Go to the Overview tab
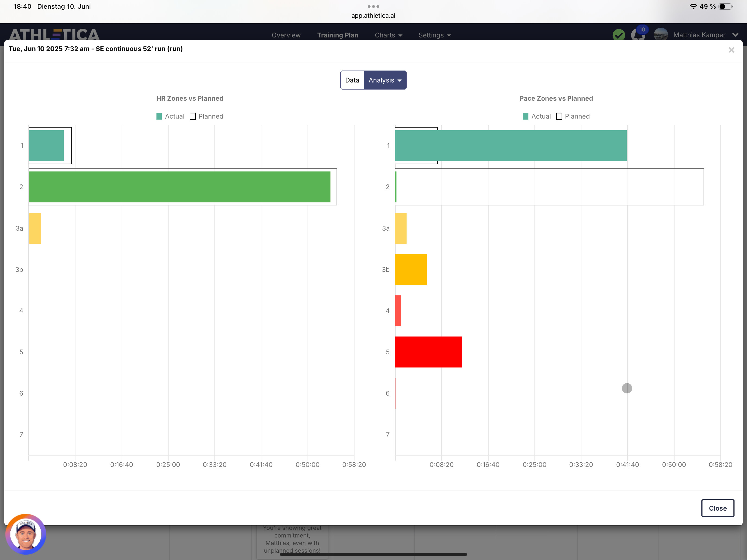This screenshot has height=560, width=747. tap(286, 35)
